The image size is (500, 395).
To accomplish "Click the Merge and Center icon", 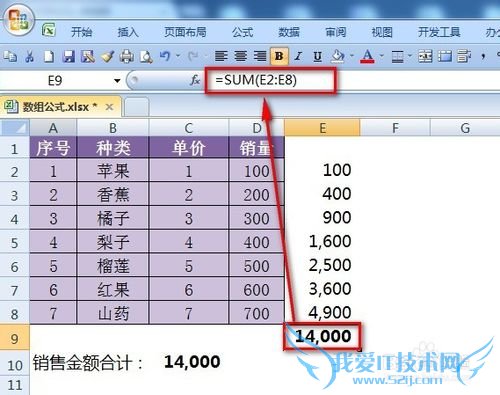I will [x=425, y=56].
